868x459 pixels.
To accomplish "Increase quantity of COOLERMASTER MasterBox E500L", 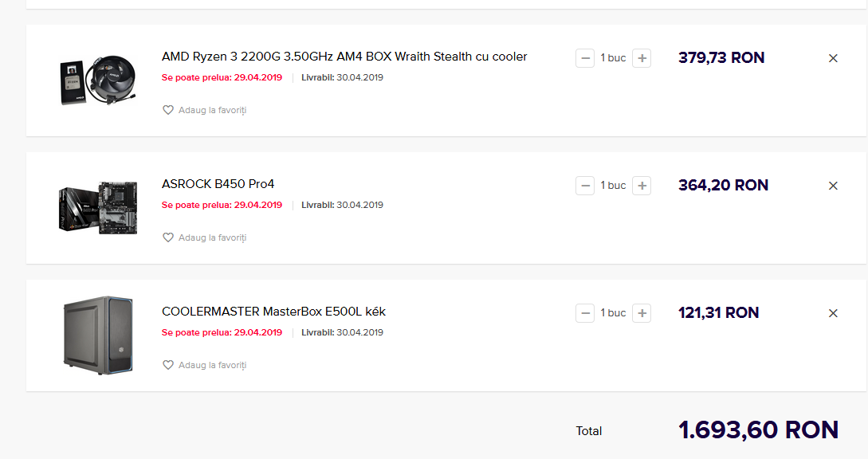I will pos(642,313).
